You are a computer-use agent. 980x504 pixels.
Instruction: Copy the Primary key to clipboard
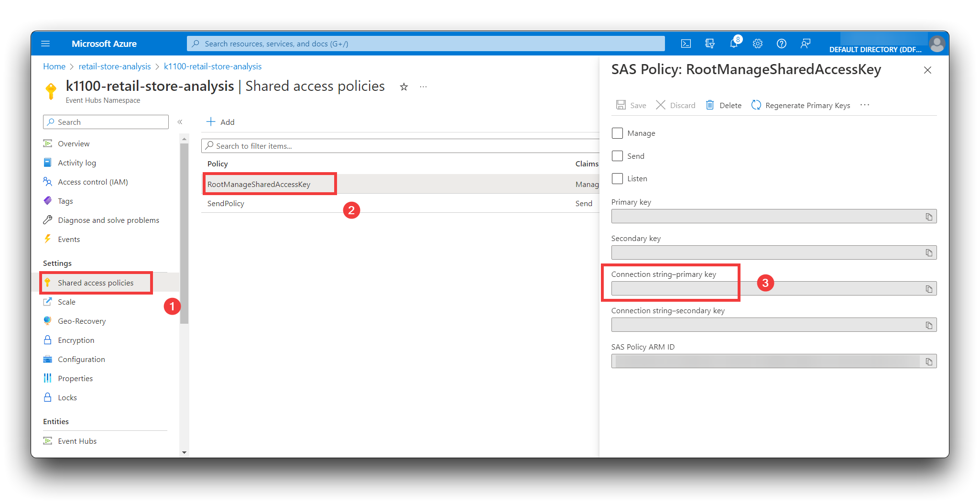coord(929,217)
